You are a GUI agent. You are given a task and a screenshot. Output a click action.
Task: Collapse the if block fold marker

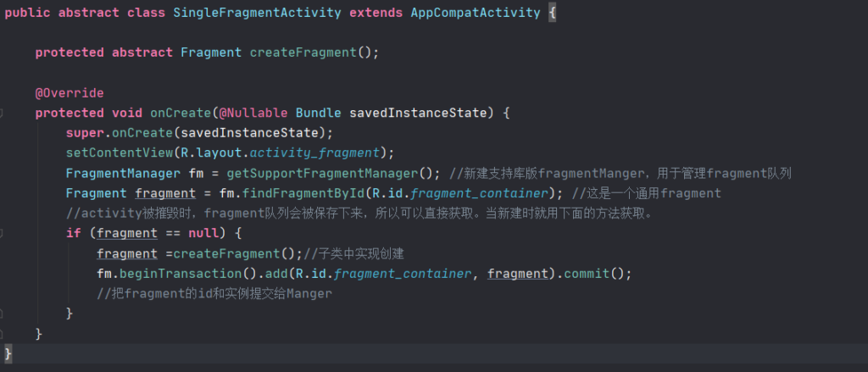pyautogui.click(x=2, y=234)
